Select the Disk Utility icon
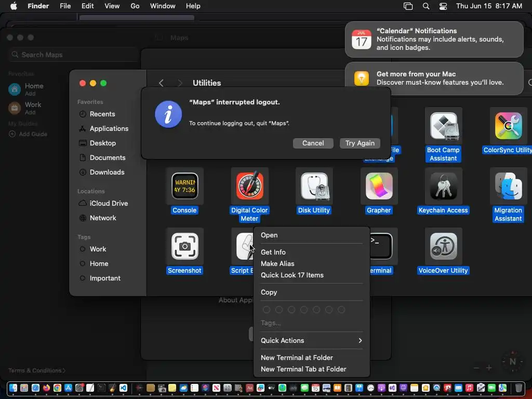 [314, 186]
